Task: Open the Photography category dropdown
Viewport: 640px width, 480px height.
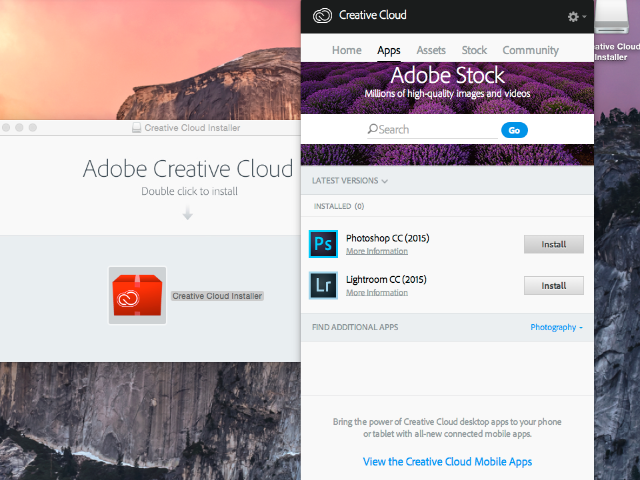Action: coord(556,327)
